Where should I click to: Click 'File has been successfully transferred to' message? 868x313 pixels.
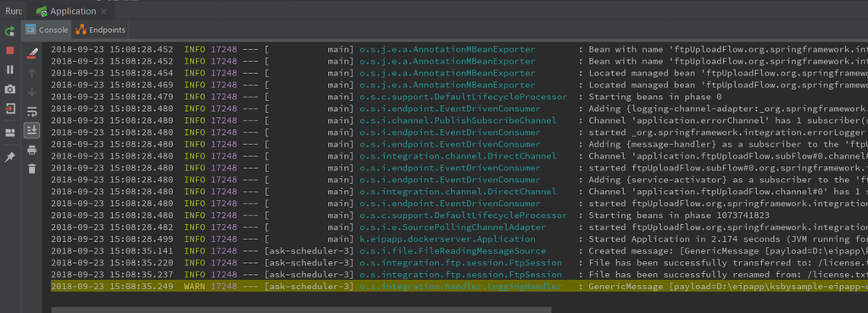[x=698, y=263]
